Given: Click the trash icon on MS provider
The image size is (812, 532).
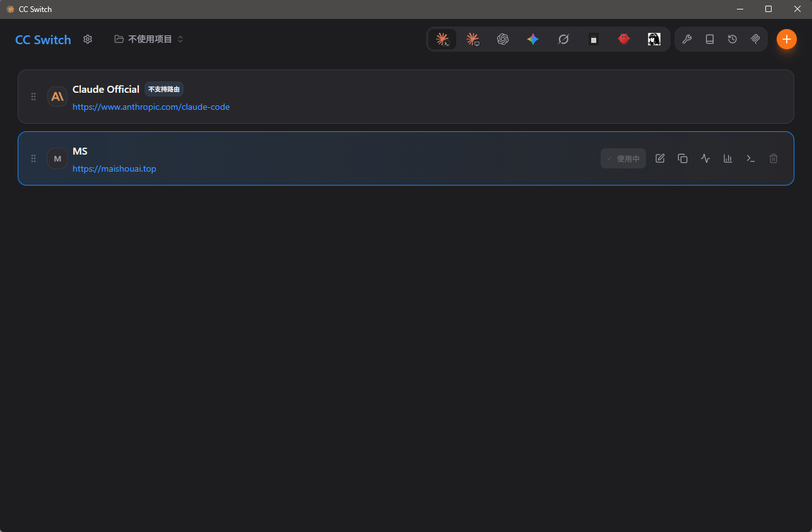Looking at the screenshot, I should pos(774,158).
